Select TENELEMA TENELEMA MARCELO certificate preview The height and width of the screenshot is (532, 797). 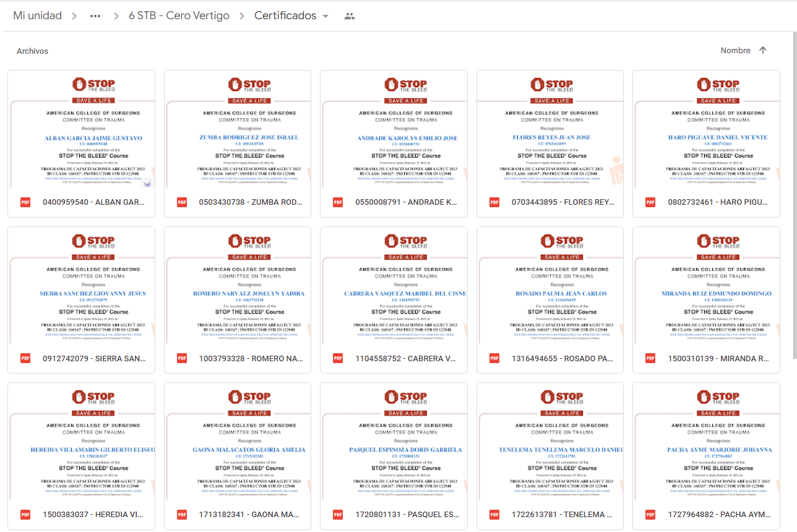pyautogui.click(x=549, y=441)
